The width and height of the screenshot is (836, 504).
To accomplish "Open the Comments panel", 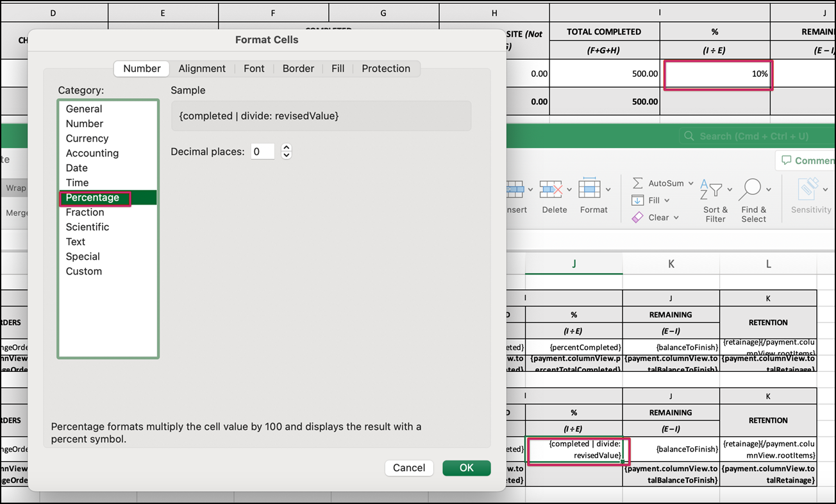I will [x=805, y=160].
